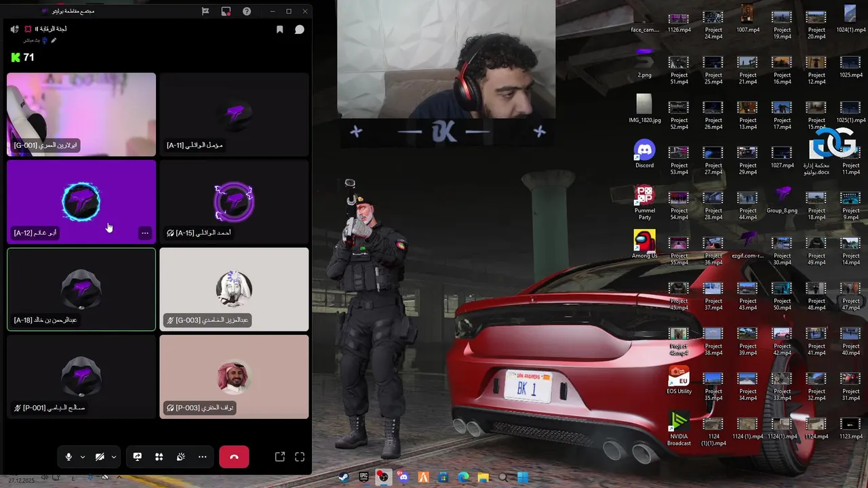This screenshot has height=488, width=868.
Task: Click webcam overlay video feed
Action: point(446,59)
